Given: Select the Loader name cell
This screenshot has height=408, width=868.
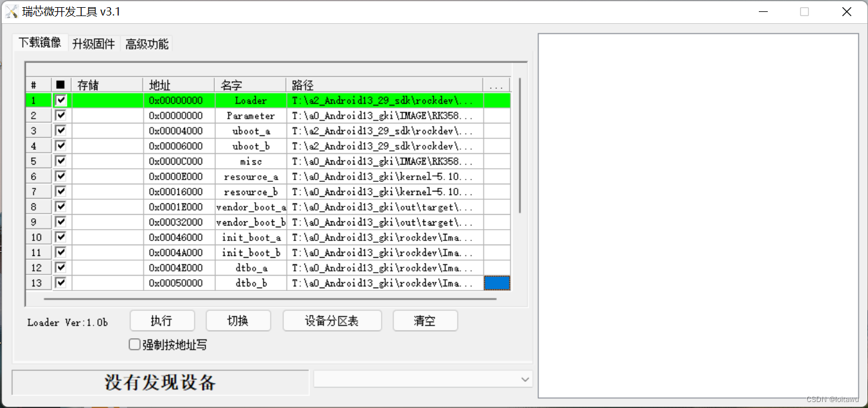Looking at the screenshot, I should (x=251, y=100).
